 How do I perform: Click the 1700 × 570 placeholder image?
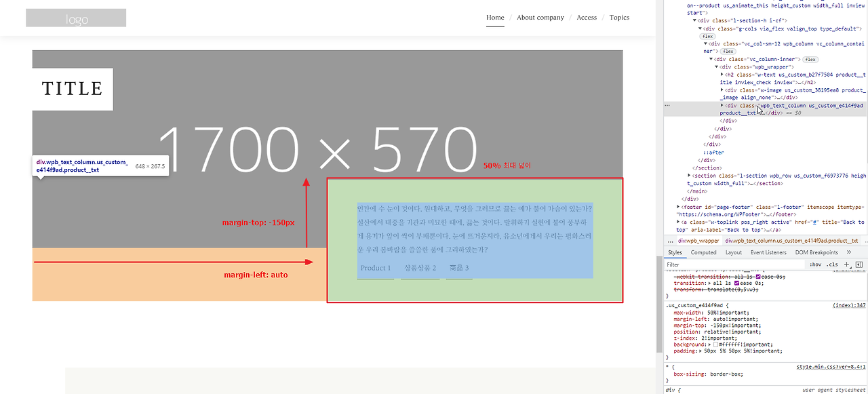click(x=327, y=149)
